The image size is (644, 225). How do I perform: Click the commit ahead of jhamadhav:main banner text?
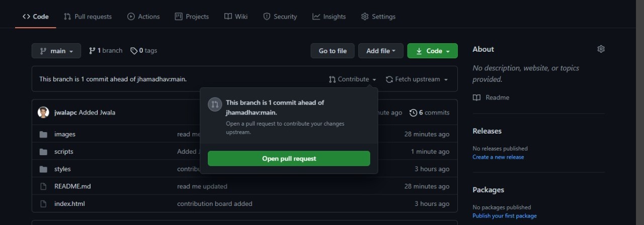coord(113,79)
